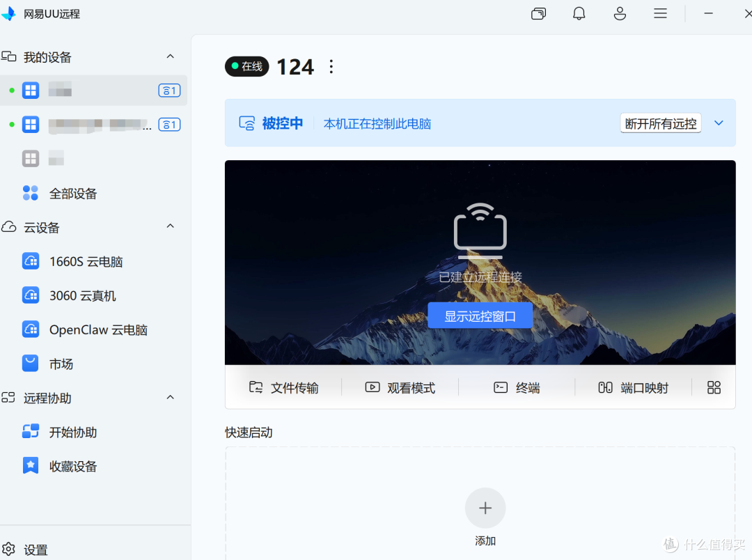Open 开始协助 start assistance
This screenshot has height=560, width=752.
93,432
